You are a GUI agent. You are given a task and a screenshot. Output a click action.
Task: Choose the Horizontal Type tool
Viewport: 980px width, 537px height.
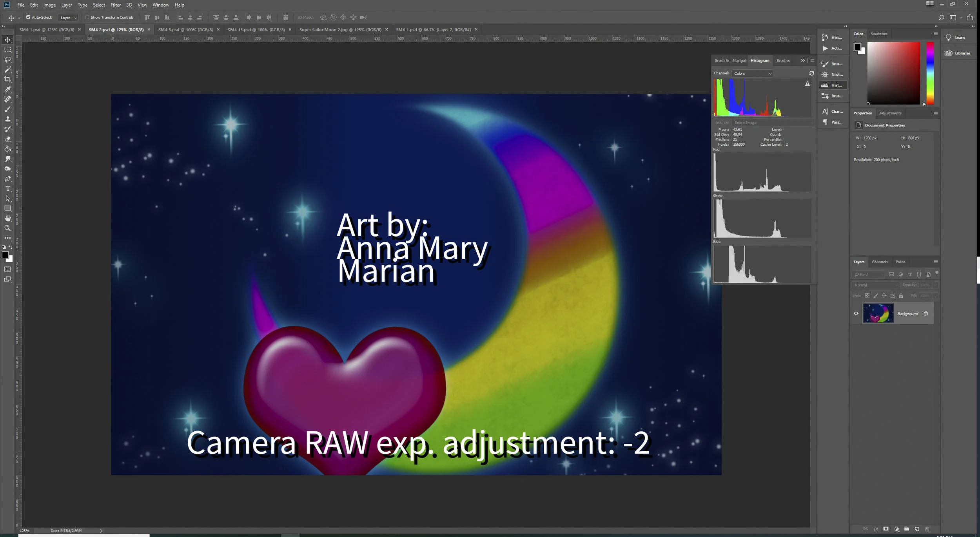point(7,188)
